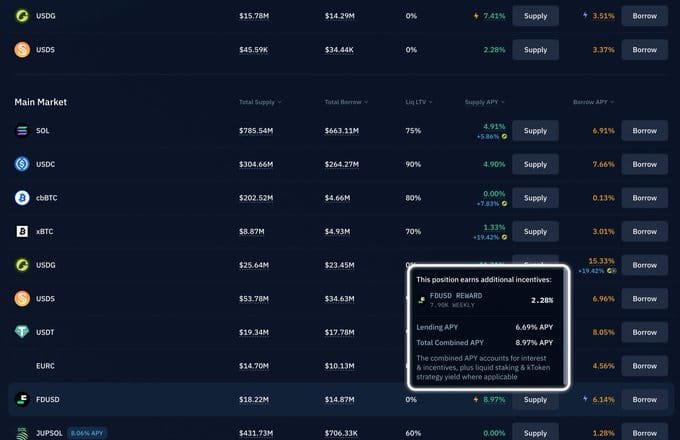This screenshot has width=680, height=440.
Task: Click the 8.06% APY badge next to JUPSOL
Action: (x=87, y=433)
